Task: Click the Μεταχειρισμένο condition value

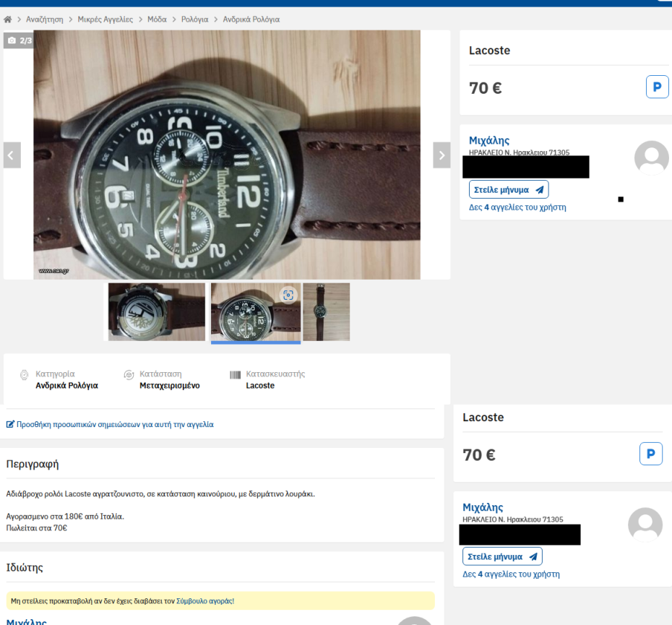Action: pos(169,385)
